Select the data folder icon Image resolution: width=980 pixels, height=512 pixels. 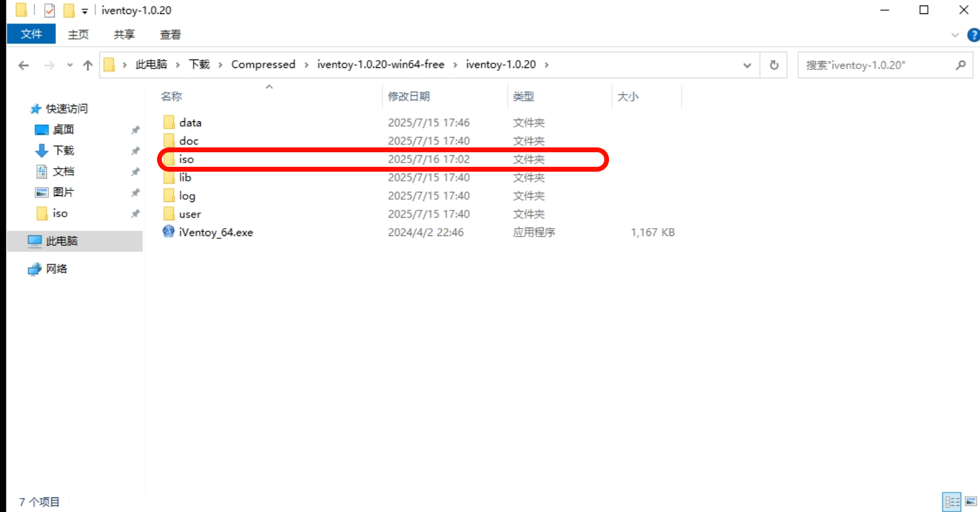(169, 122)
